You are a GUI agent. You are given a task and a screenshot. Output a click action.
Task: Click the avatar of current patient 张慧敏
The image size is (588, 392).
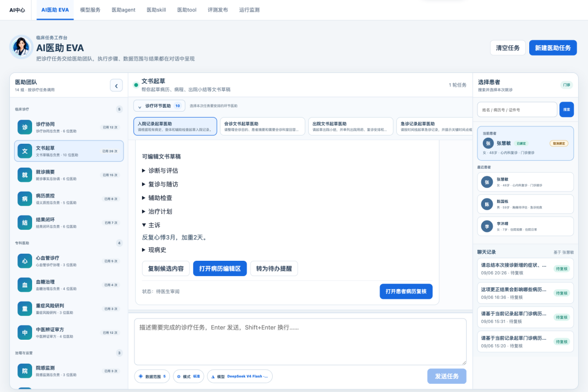pos(488,143)
